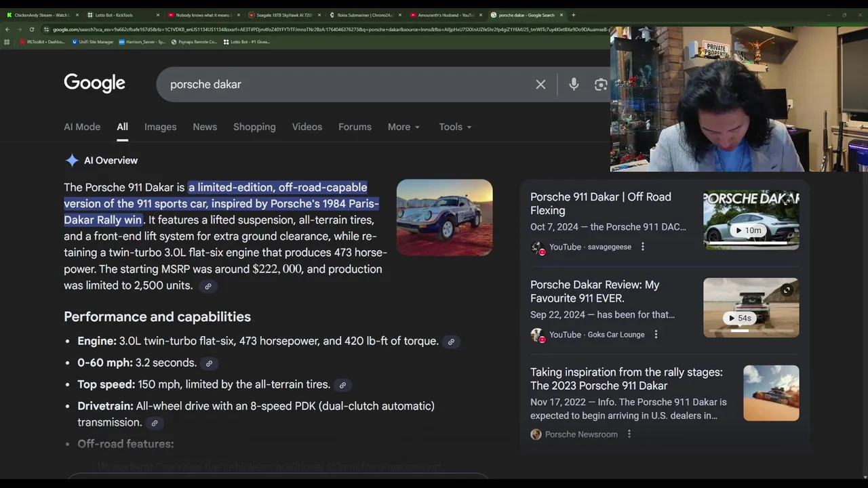
Task: Click the 'Off-road features:' text
Action: [125, 444]
